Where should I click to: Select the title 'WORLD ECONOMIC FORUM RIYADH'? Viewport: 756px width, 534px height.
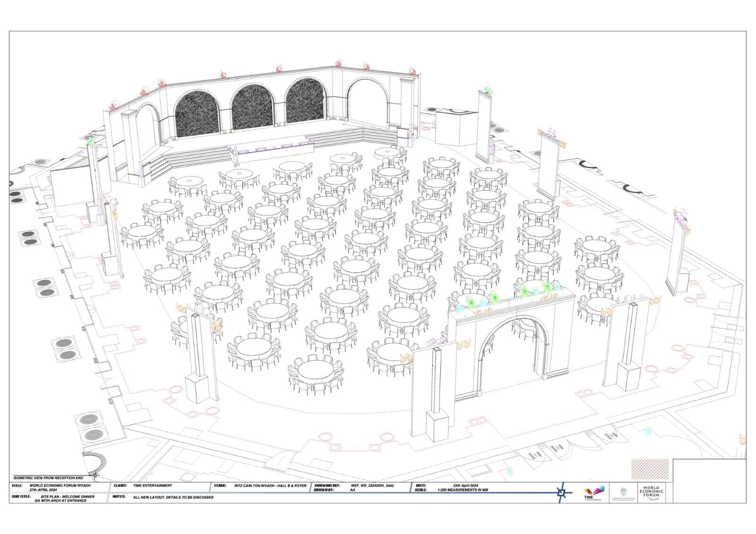click(60, 485)
